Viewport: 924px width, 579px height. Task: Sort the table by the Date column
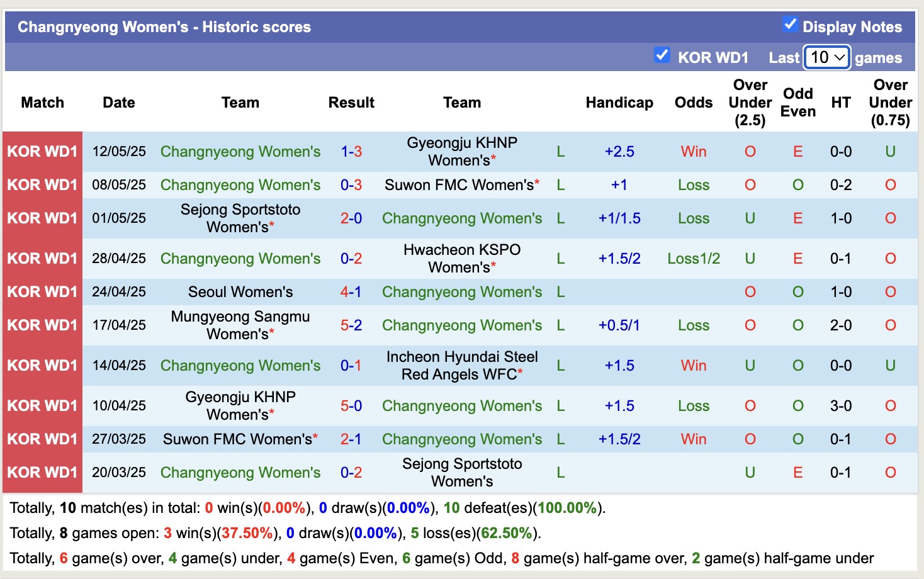coord(118,102)
